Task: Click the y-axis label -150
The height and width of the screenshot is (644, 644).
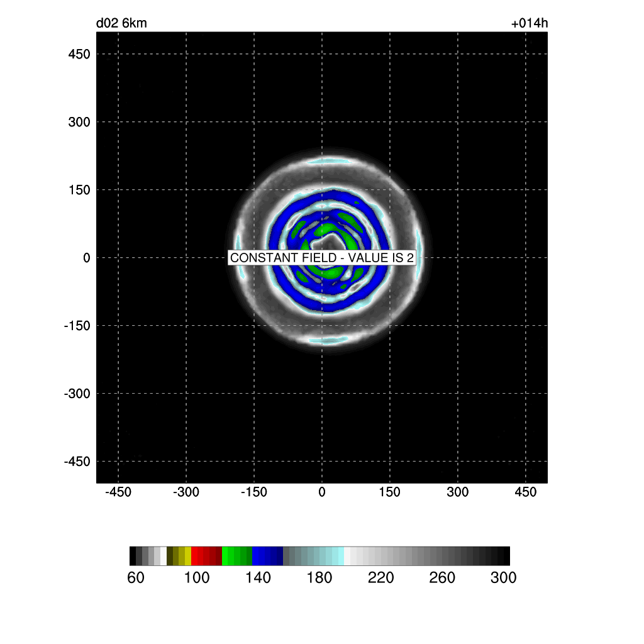Action: 77,326
